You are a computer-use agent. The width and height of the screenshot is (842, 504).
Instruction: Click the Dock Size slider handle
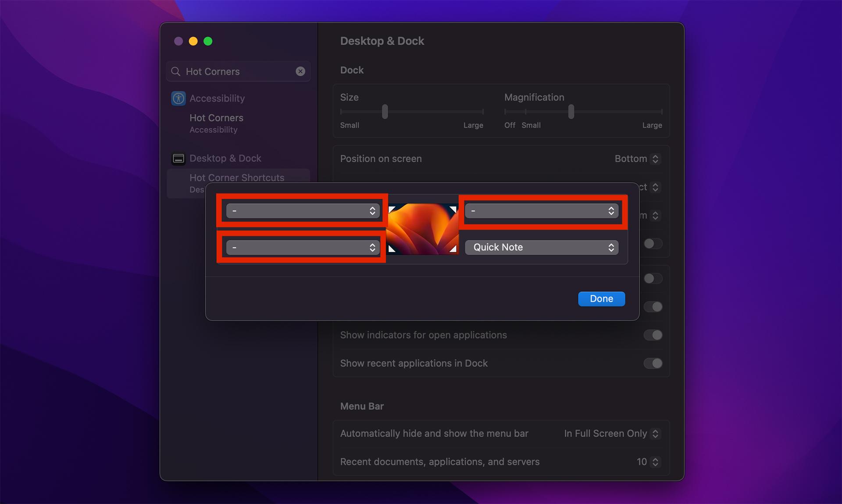point(385,112)
